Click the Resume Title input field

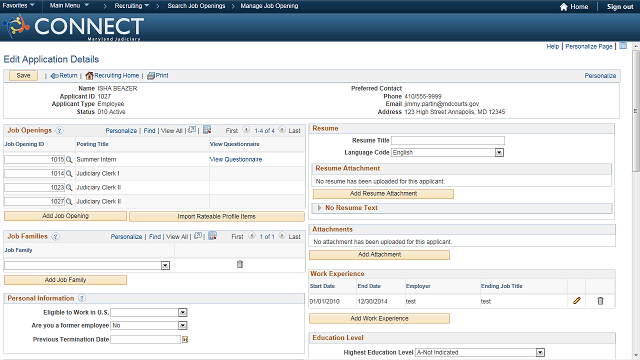(448, 140)
